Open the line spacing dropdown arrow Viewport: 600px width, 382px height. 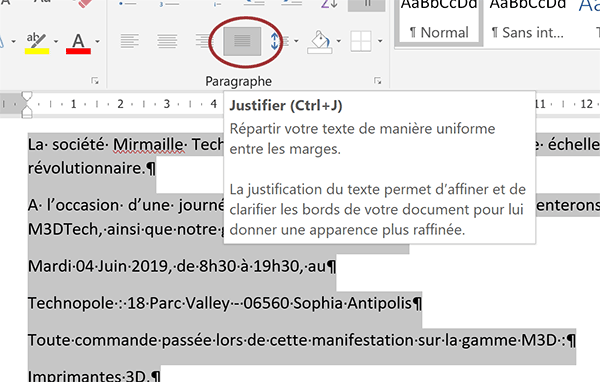[296, 41]
